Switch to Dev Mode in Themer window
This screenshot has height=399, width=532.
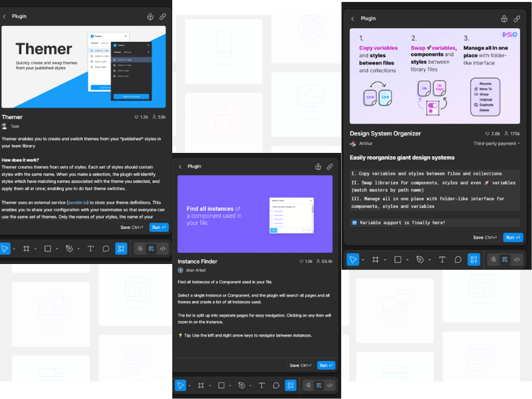[x=163, y=249]
